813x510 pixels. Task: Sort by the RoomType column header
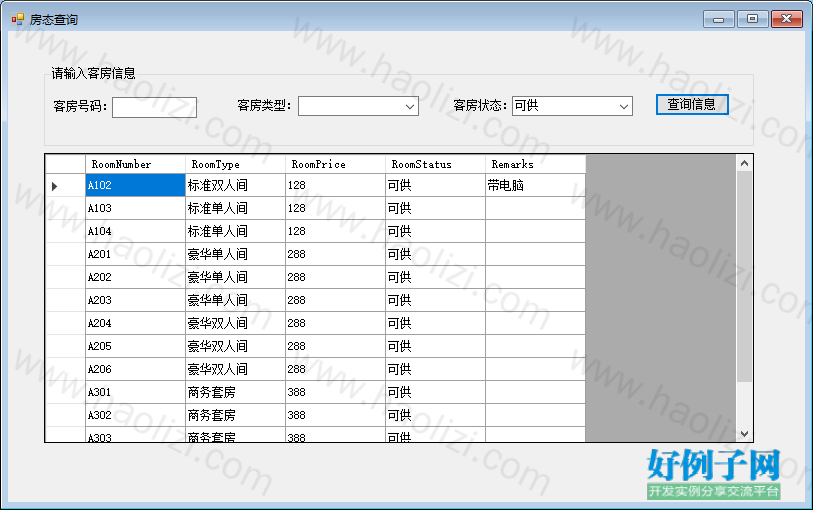point(235,164)
